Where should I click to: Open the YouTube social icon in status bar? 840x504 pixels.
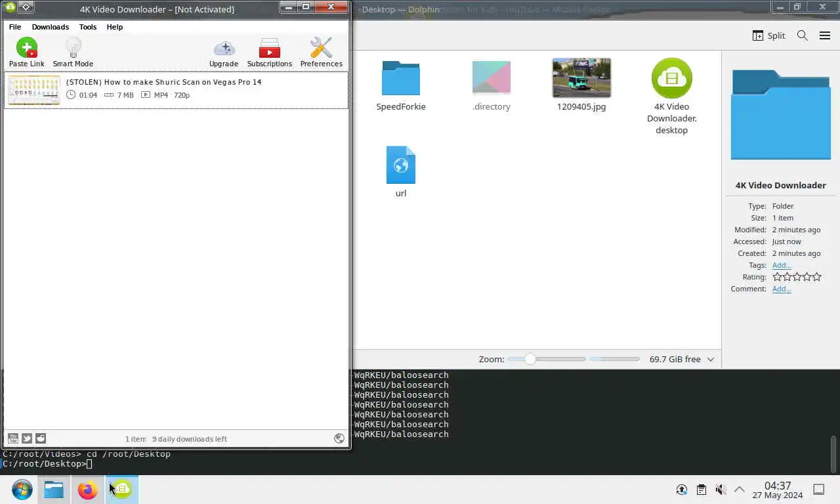(12, 438)
